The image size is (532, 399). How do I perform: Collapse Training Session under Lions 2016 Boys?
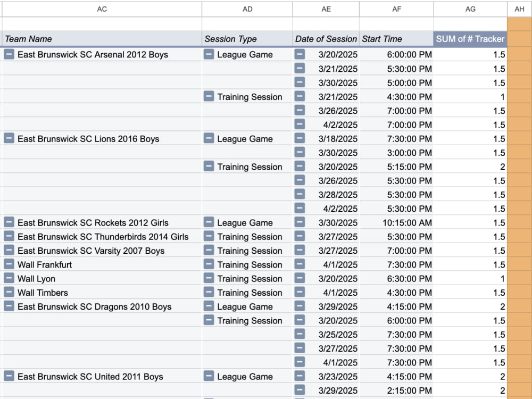209,166
